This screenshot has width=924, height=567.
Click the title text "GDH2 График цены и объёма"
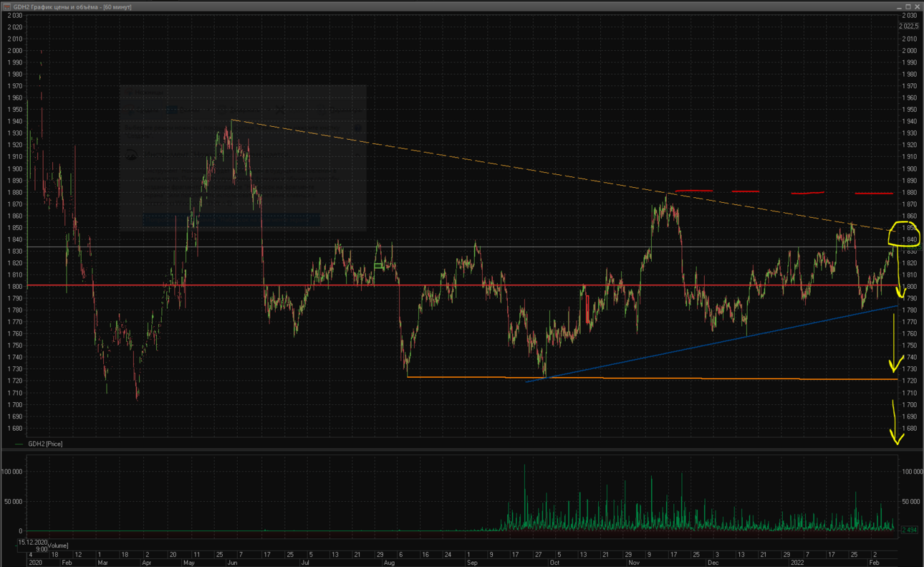(x=57, y=6)
